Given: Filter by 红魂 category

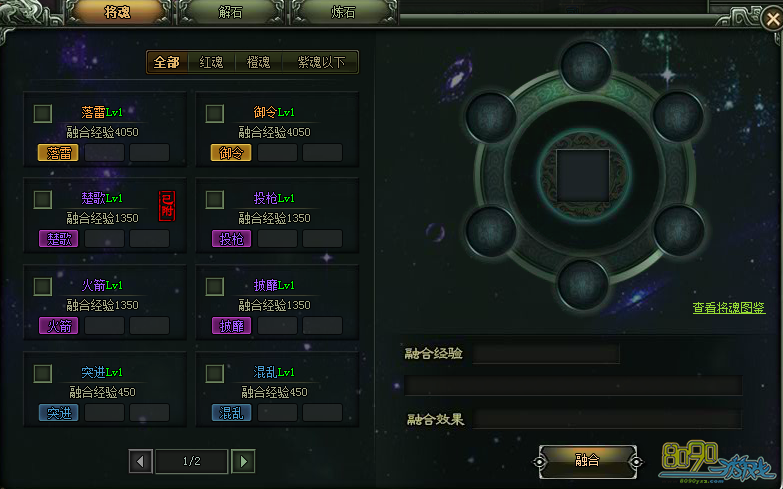Looking at the screenshot, I should (211, 62).
